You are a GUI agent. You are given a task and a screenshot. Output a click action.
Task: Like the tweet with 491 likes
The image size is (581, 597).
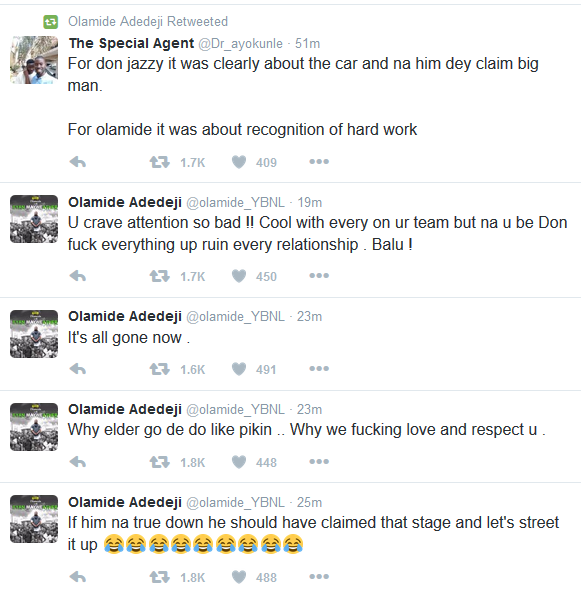click(x=239, y=369)
